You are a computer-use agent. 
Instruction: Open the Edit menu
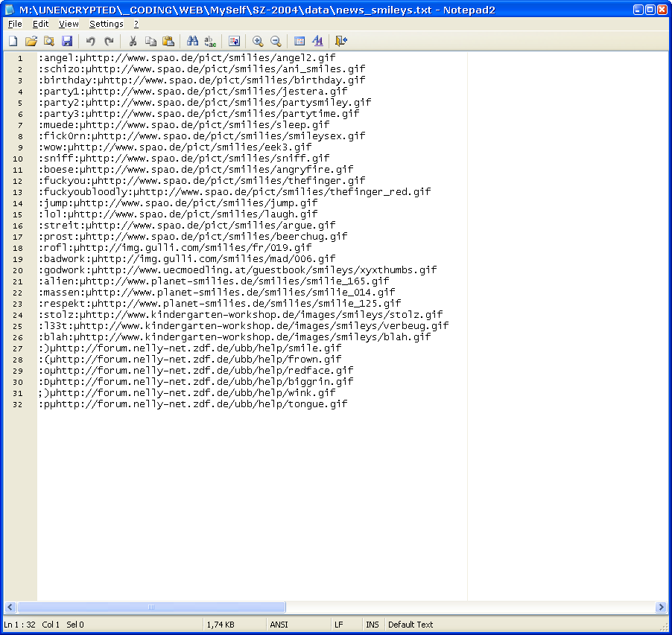[x=41, y=24]
